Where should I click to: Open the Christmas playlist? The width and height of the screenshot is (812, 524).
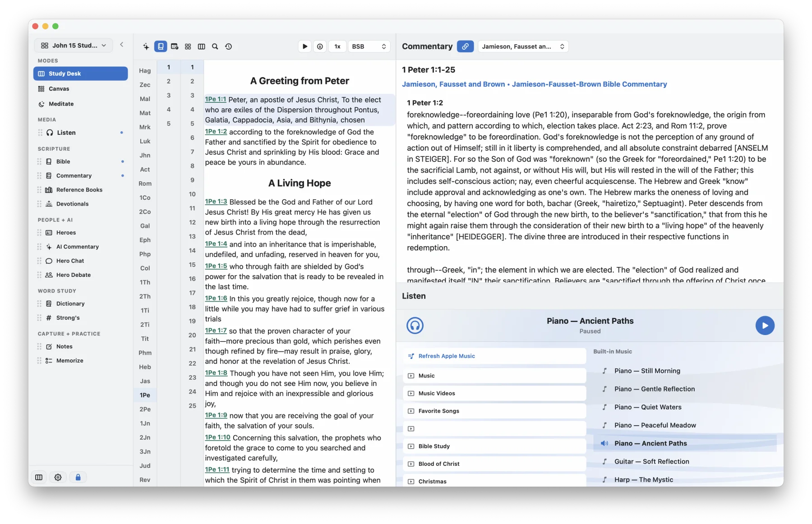click(x=494, y=481)
